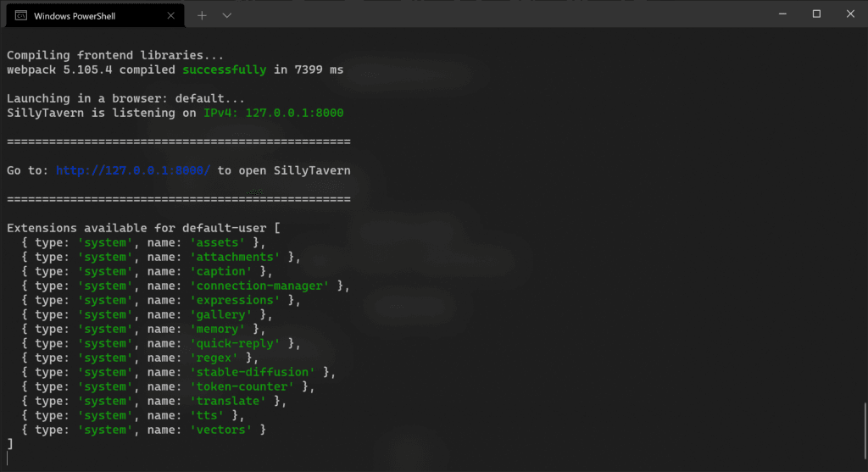The height and width of the screenshot is (472, 868).
Task: Open the new tab profile dropdown
Action: pyautogui.click(x=227, y=15)
